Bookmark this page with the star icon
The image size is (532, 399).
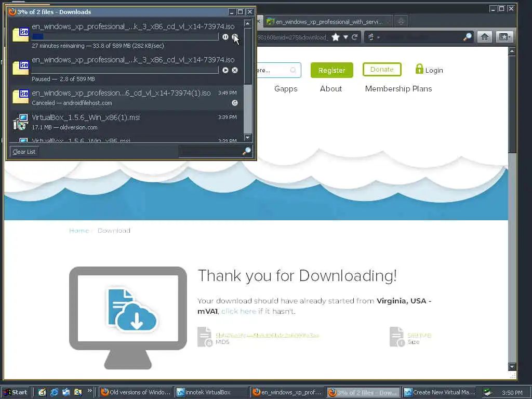[x=336, y=37]
